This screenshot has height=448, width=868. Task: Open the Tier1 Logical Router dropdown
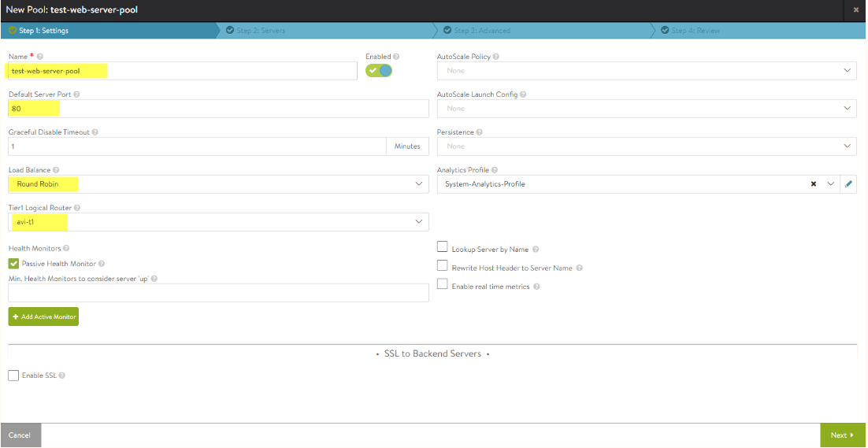[x=219, y=222]
